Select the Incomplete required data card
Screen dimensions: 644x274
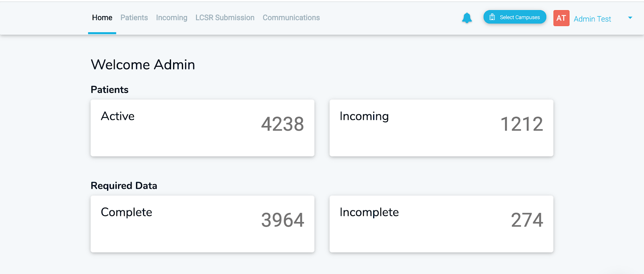pos(441,224)
